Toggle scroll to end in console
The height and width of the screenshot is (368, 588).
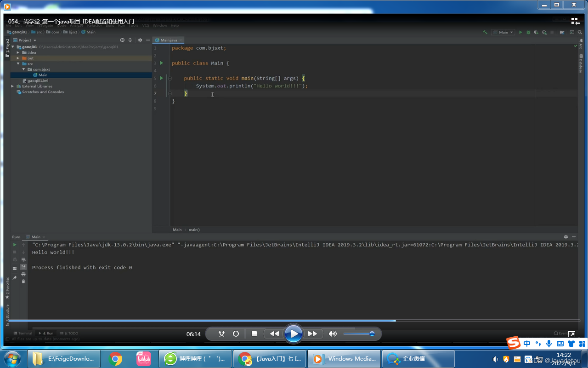[23, 267]
